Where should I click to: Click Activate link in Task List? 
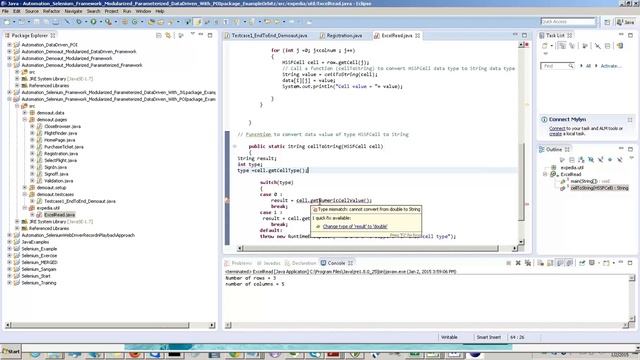click(x=610, y=66)
